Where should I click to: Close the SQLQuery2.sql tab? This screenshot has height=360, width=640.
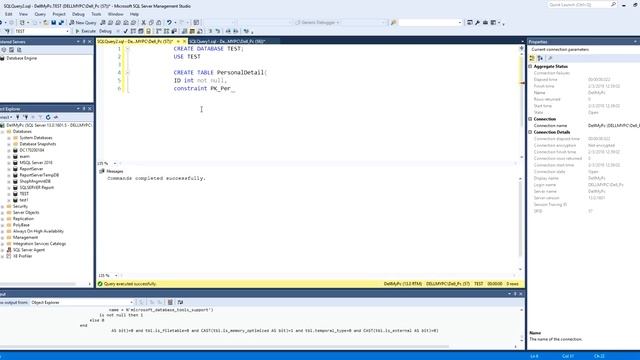click(x=184, y=41)
